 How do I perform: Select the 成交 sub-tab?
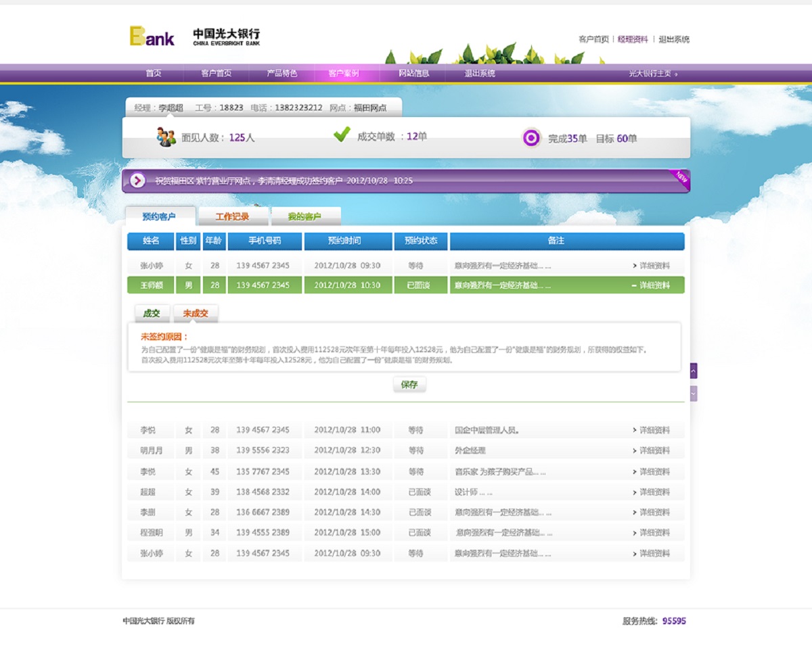coord(152,314)
